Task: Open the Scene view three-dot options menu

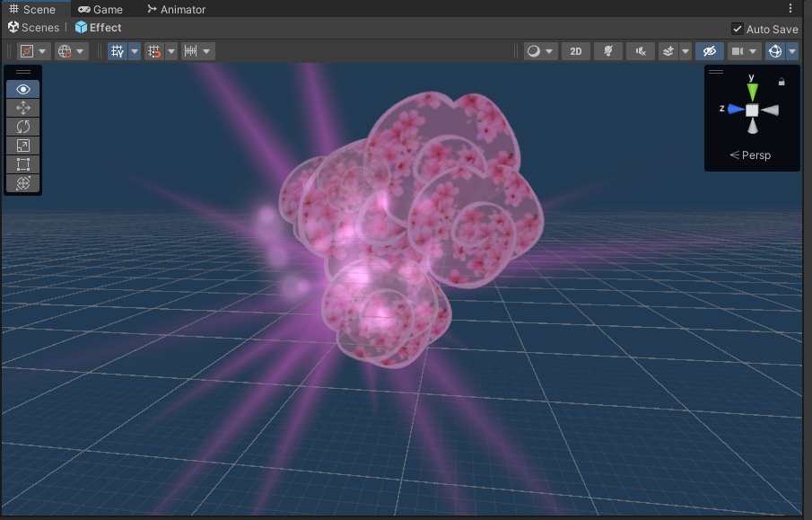Action: (790, 8)
